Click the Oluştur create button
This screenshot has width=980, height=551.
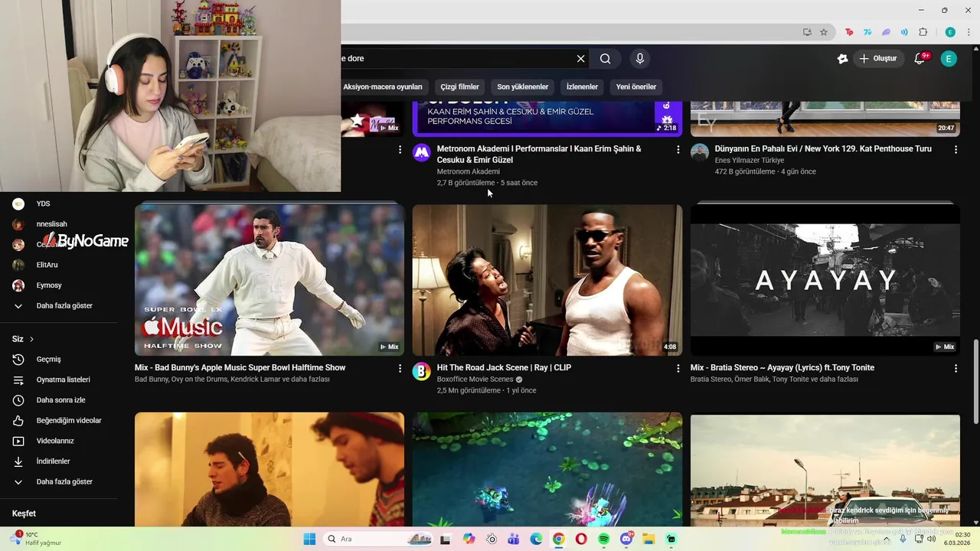pos(879,59)
